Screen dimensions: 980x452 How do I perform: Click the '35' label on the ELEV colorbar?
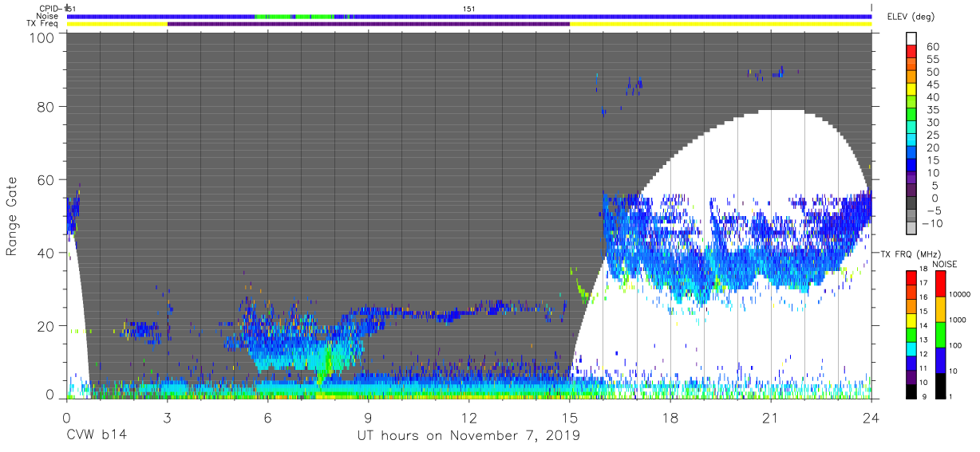pos(934,110)
